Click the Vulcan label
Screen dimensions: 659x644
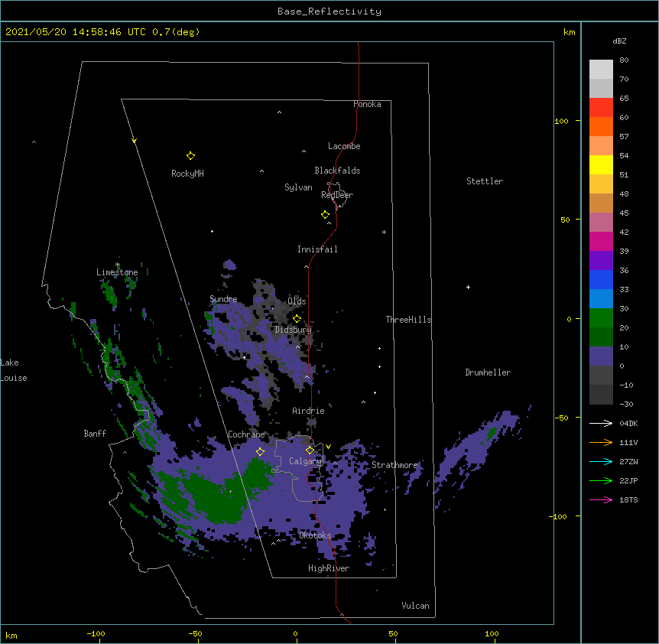point(415,606)
